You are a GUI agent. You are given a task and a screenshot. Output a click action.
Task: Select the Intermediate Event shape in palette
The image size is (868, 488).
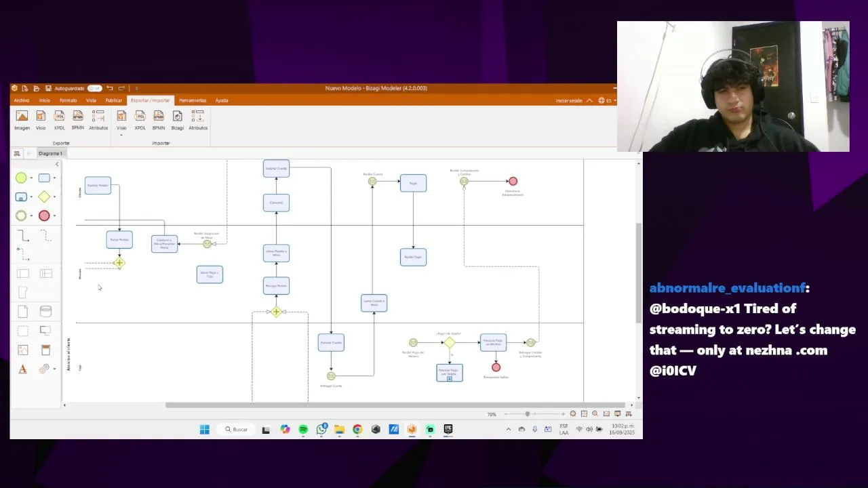pos(21,216)
